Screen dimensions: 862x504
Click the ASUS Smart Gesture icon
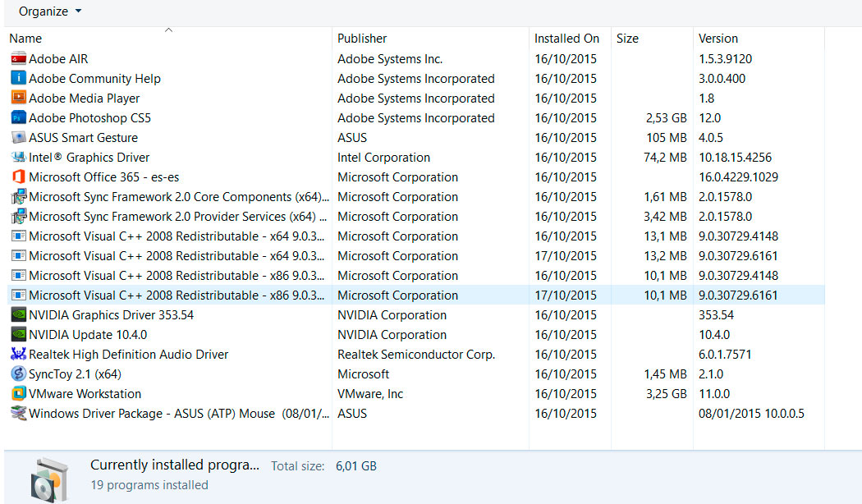coord(18,138)
